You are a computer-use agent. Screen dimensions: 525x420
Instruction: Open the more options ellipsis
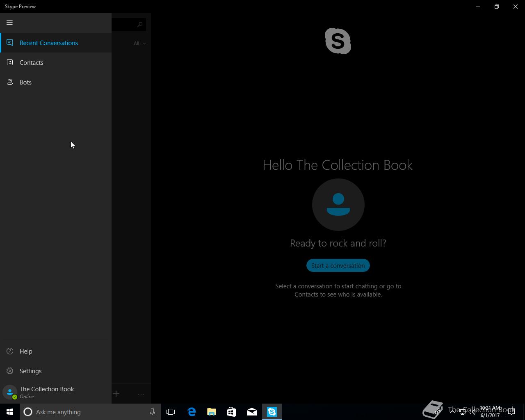141,394
